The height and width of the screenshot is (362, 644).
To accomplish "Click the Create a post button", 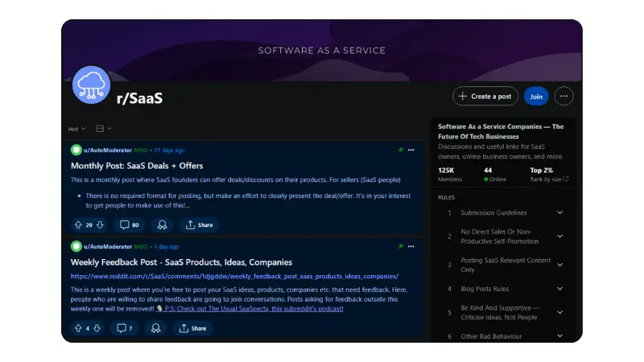I will [x=485, y=97].
